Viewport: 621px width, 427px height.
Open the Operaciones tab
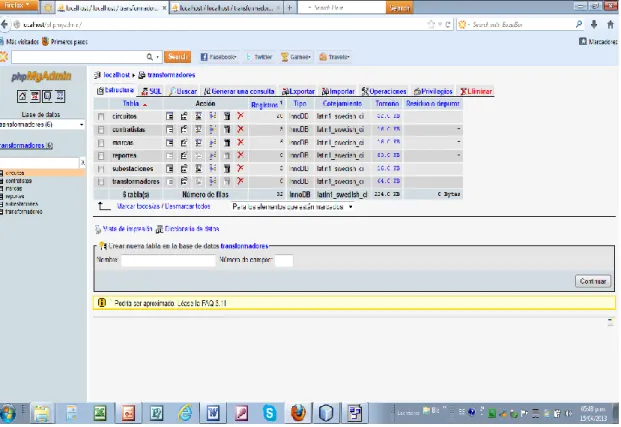pyautogui.click(x=384, y=92)
